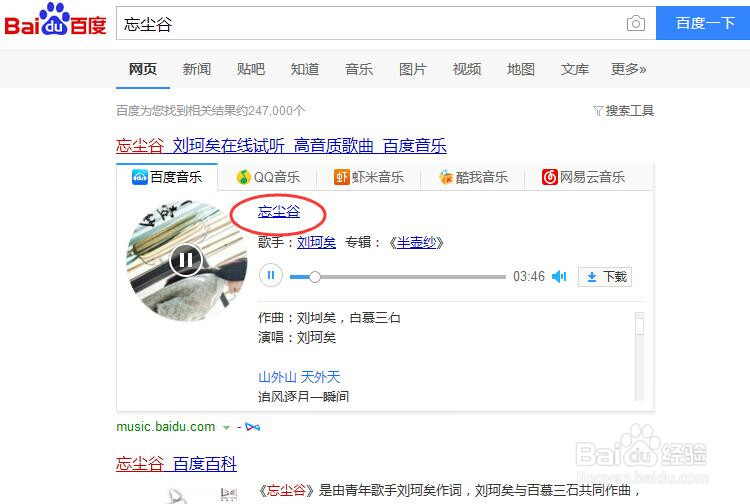Open the 搜索工具 filter
The height and width of the screenshot is (504, 750).
623,110
